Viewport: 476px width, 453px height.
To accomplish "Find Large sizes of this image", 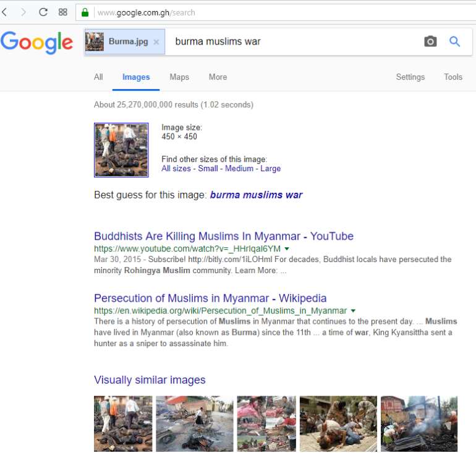I will point(271,168).
